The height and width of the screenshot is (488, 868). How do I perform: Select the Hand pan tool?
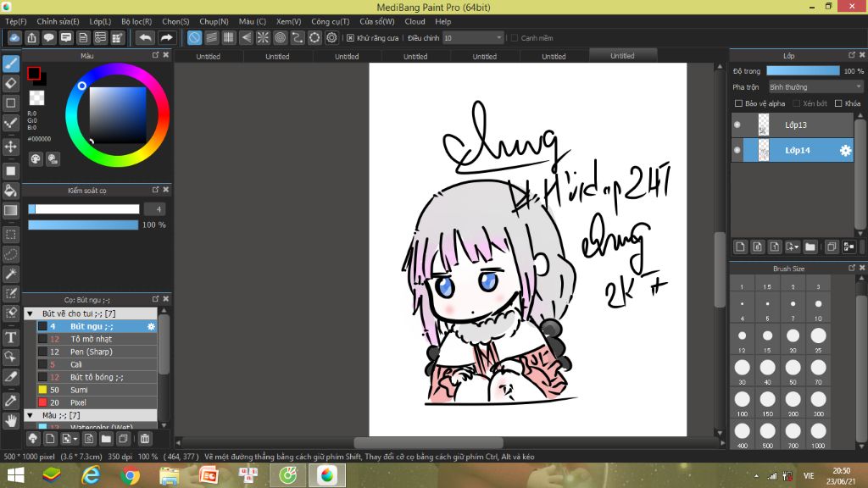pyautogui.click(x=10, y=421)
